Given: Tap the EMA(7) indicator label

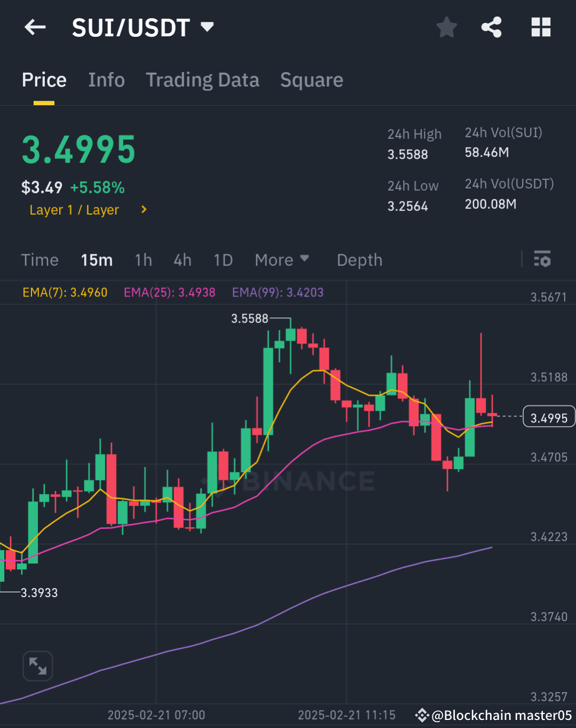Looking at the screenshot, I should 65,292.
